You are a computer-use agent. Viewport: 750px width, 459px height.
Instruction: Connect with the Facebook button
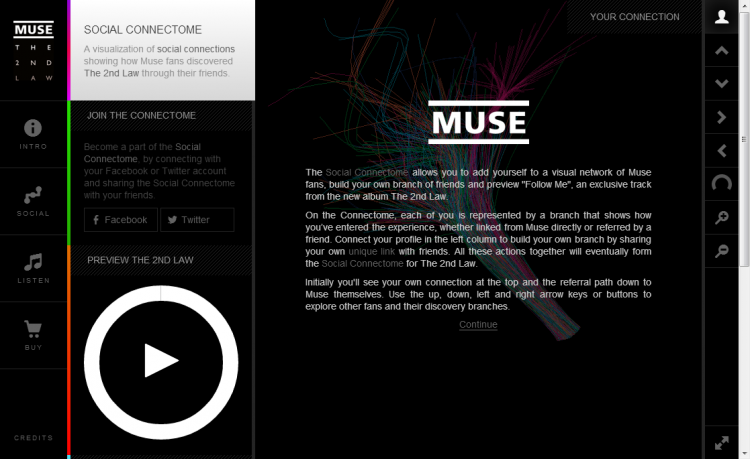tap(121, 220)
